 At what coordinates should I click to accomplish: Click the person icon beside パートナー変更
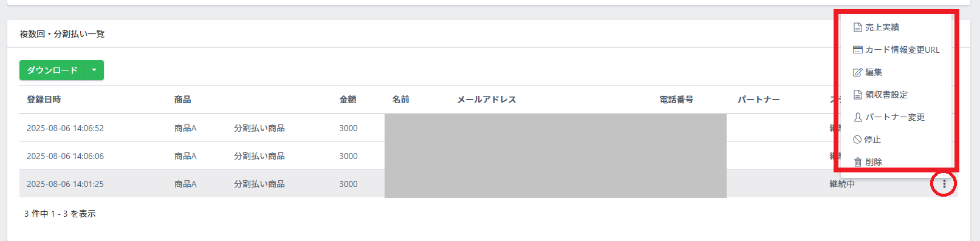[857, 117]
